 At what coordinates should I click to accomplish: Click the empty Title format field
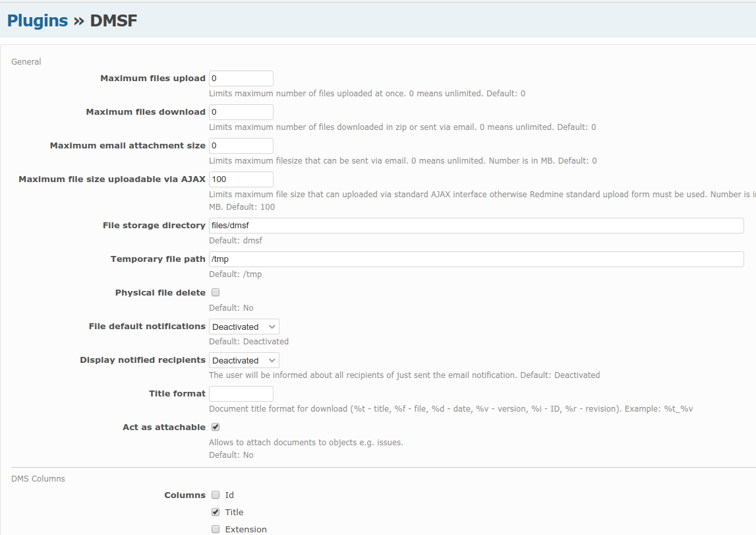point(241,393)
